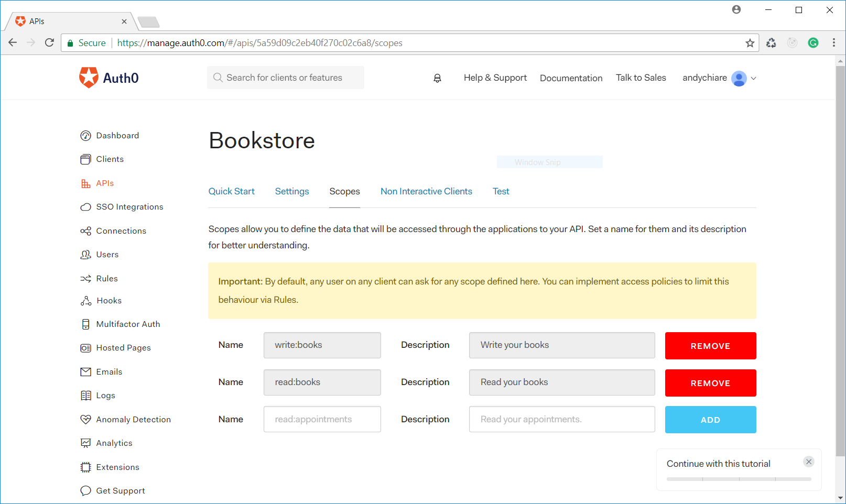846x504 pixels.
Task: Open the Test tab
Action: [501, 192]
